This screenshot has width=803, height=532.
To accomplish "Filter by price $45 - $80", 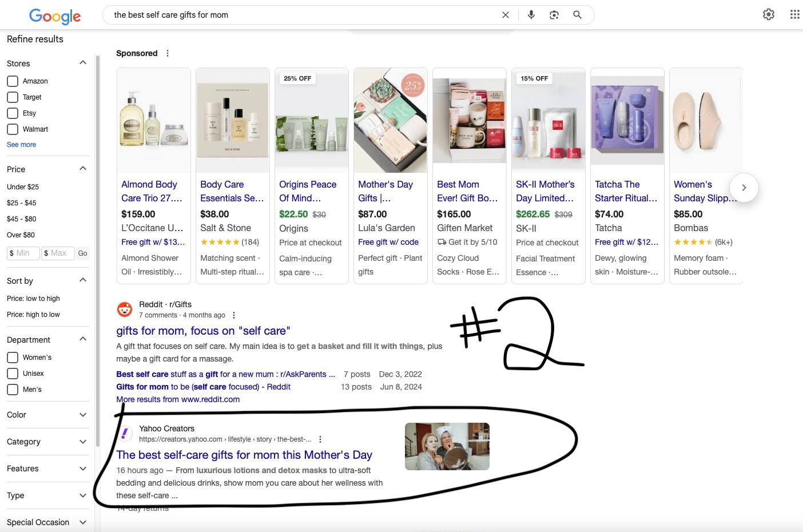I will [22, 219].
